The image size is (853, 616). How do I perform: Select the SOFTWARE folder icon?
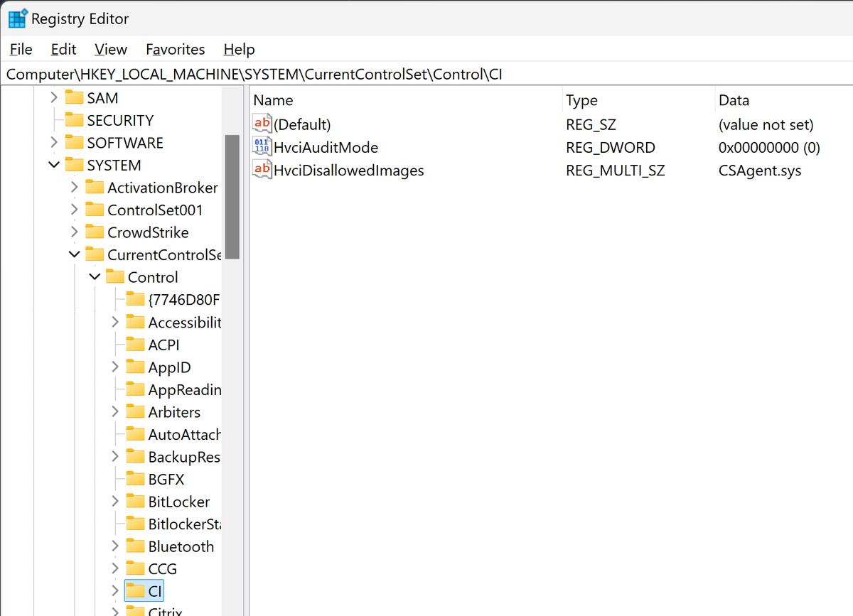pyautogui.click(x=74, y=143)
